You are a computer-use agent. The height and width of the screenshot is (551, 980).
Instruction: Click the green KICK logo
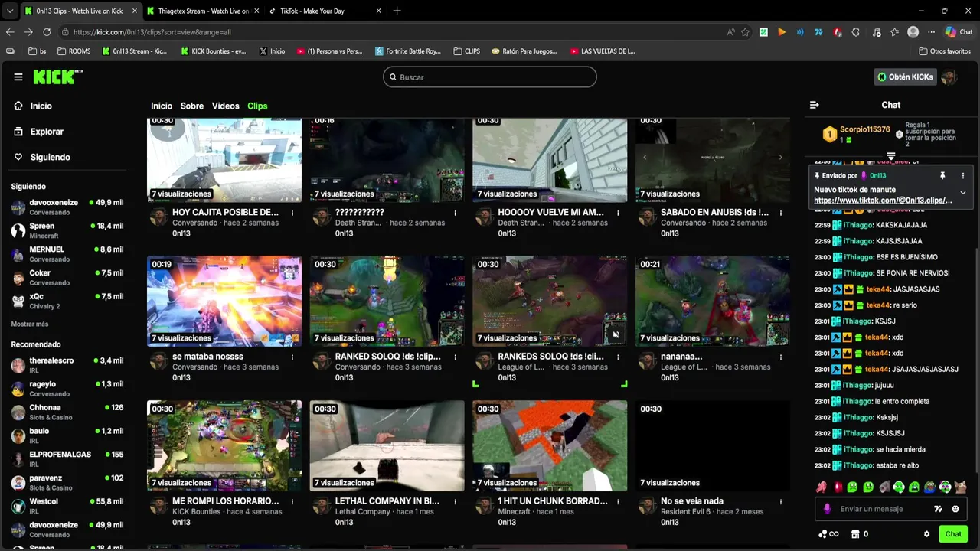pos(58,77)
